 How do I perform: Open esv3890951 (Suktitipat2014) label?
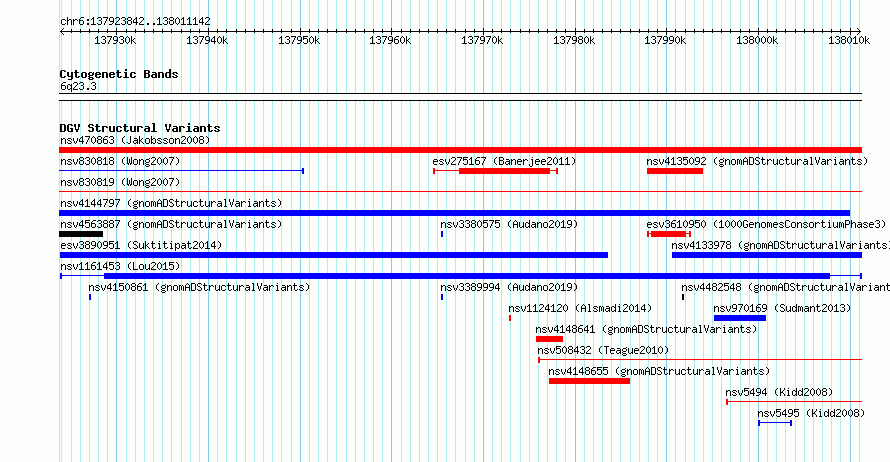141,245
